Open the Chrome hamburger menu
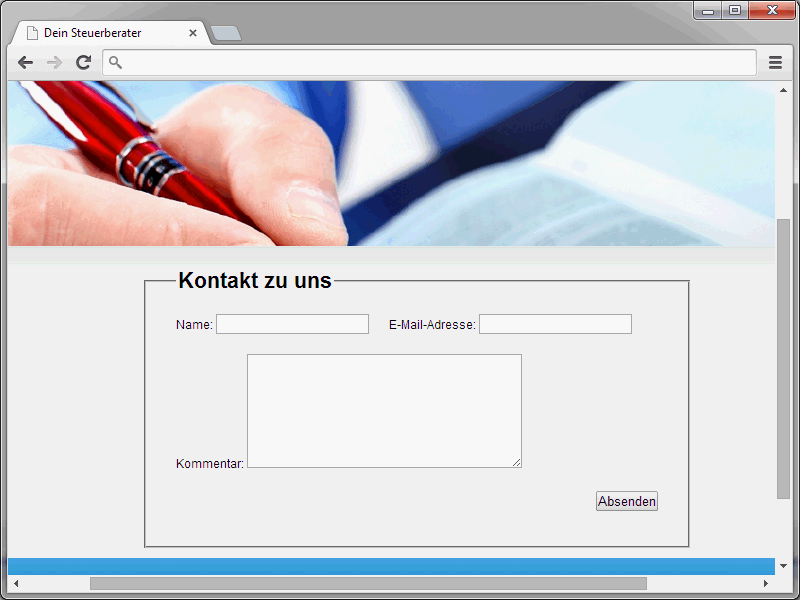The height and width of the screenshot is (600, 800). point(775,63)
